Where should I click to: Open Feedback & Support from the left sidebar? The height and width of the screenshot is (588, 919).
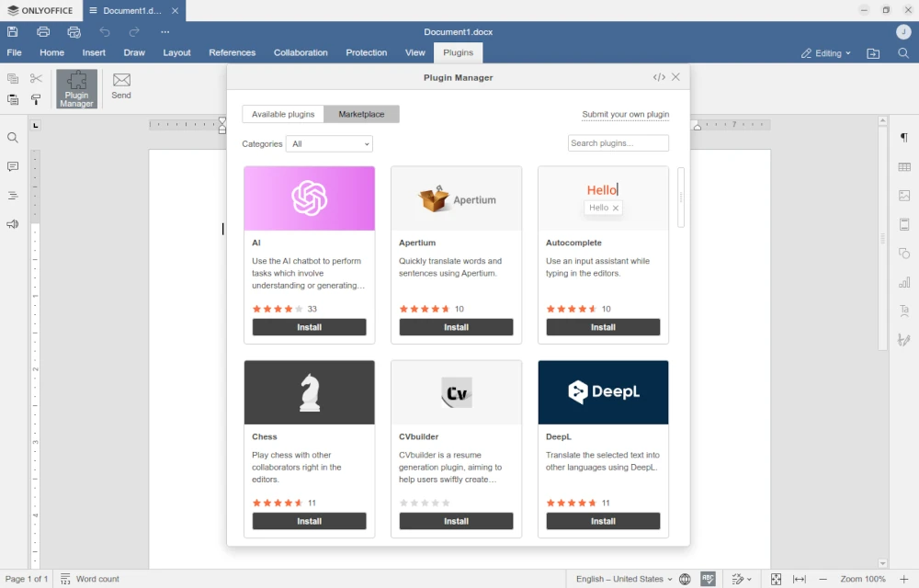coord(13,223)
